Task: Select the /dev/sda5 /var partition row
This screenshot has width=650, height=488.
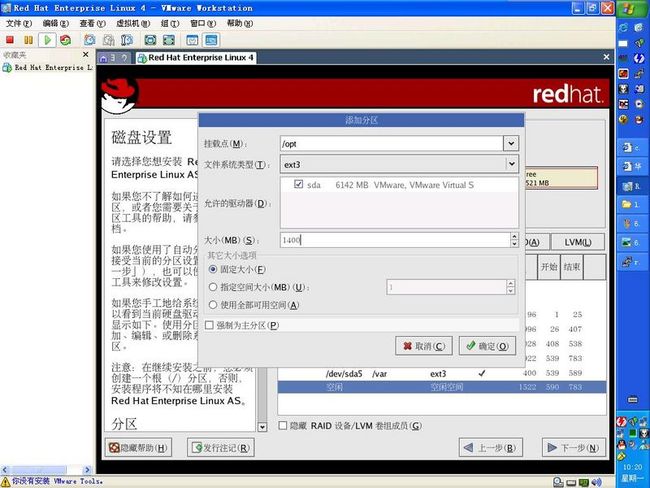Action: [x=441, y=373]
